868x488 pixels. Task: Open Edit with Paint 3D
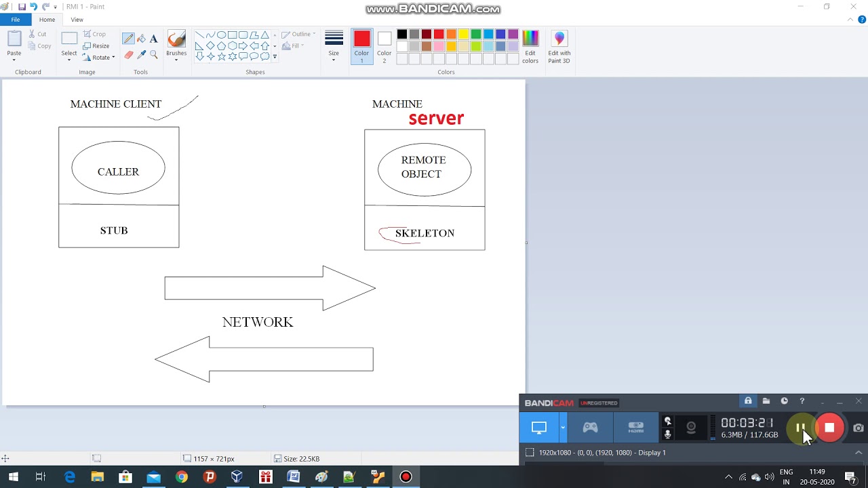pos(559,47)
